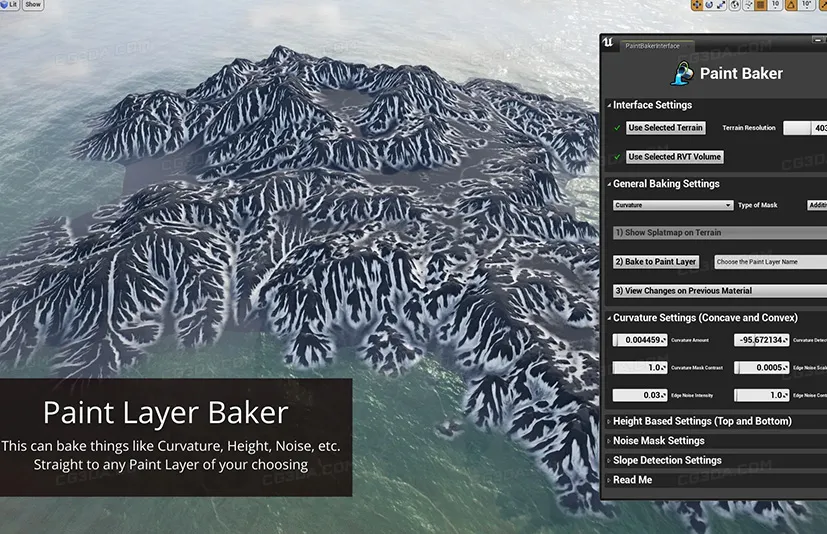Screen dimensions: 827x534
Task: Click Edge Noise Intensity value 0.03
Action: pyautogui.click(x=640, y=395)
